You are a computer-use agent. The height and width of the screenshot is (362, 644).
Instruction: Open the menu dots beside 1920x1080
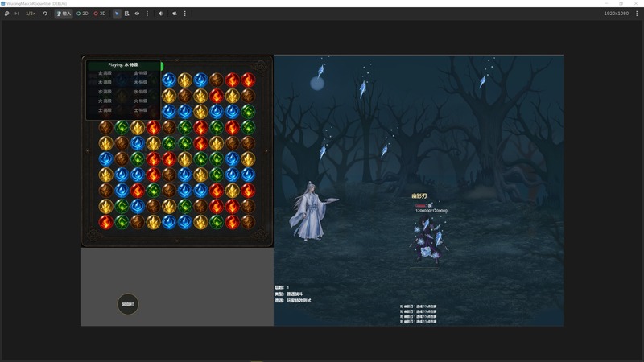[637, 14]
